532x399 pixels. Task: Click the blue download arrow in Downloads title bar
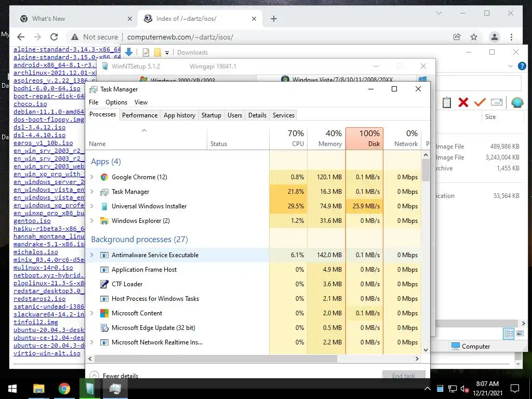[x=129, y=52]
